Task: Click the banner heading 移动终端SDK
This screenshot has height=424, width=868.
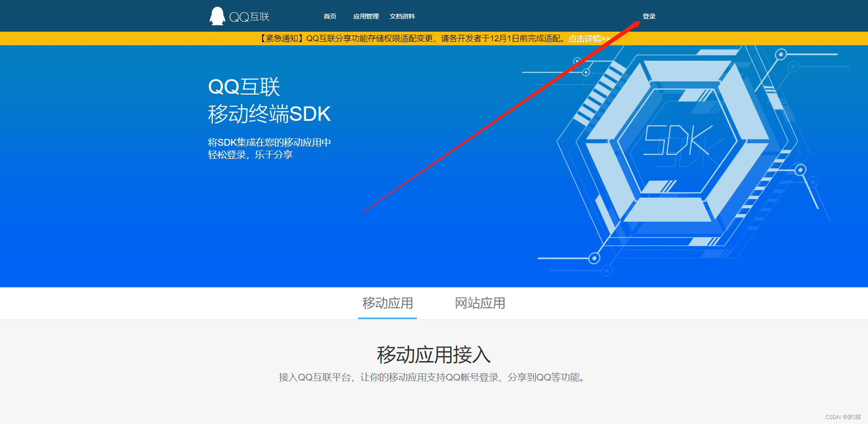Action: coord(269,114)
